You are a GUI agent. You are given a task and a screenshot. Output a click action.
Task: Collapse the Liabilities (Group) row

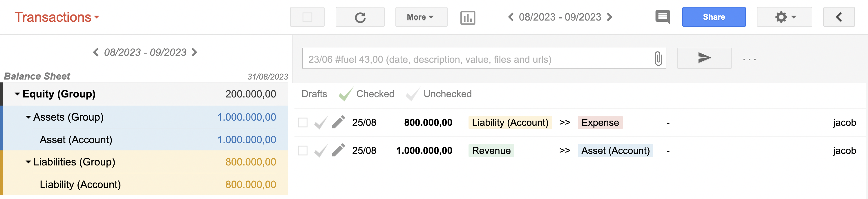28,162
